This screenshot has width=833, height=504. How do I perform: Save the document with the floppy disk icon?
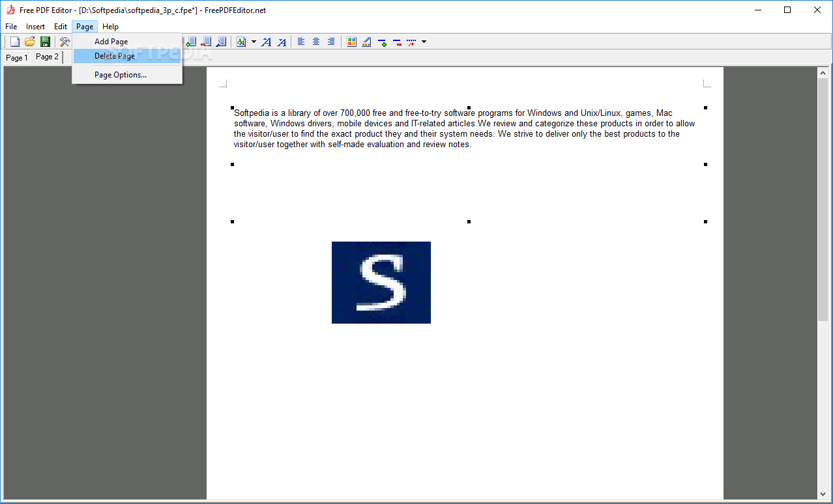46,42
